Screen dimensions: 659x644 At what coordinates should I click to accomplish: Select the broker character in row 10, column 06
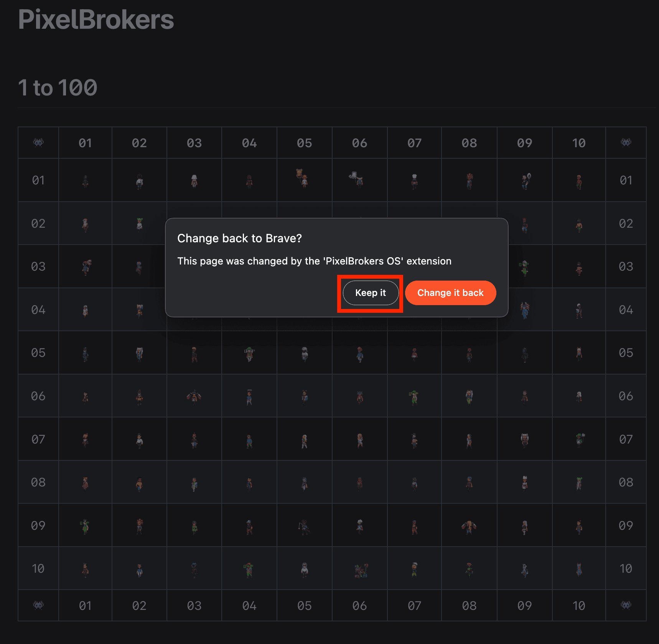click(x=360, y=570)
